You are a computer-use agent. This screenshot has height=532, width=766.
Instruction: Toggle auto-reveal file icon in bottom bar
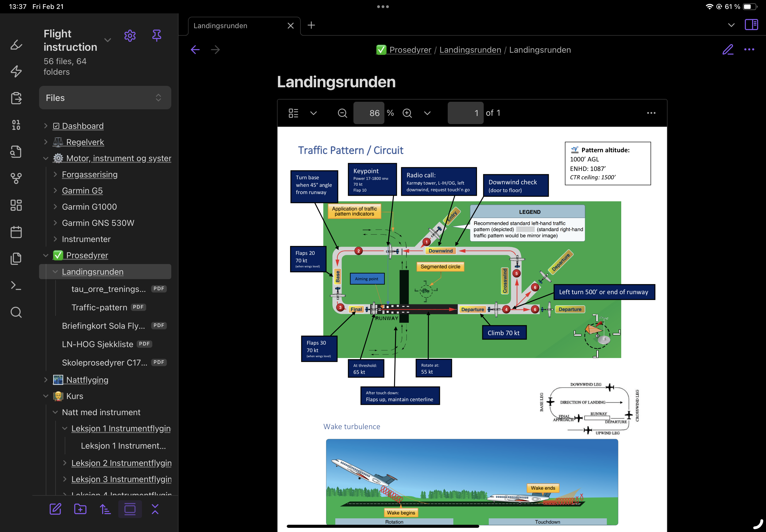tap(130, 509)
